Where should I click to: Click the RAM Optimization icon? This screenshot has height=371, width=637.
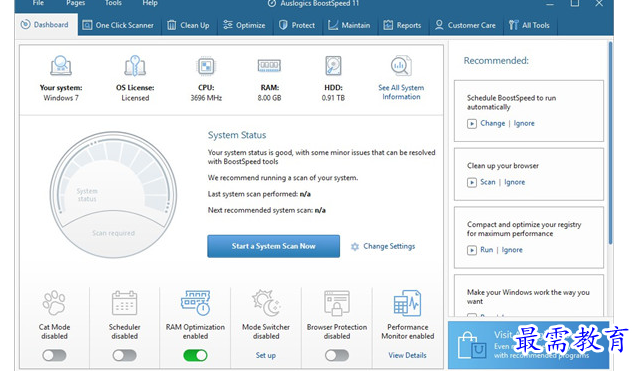(x=195, y=303)
